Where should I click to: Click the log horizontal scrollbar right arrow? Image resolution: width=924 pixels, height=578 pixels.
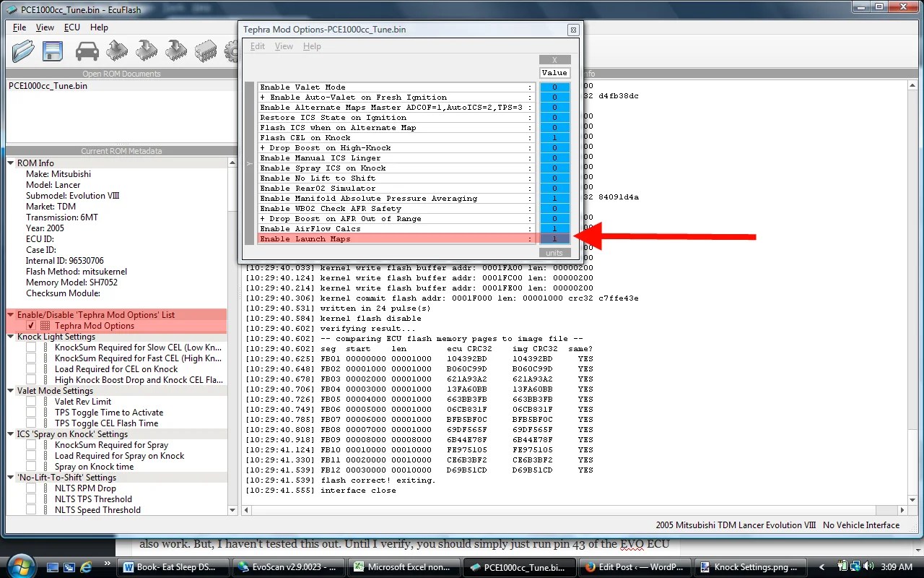(901, 511)
